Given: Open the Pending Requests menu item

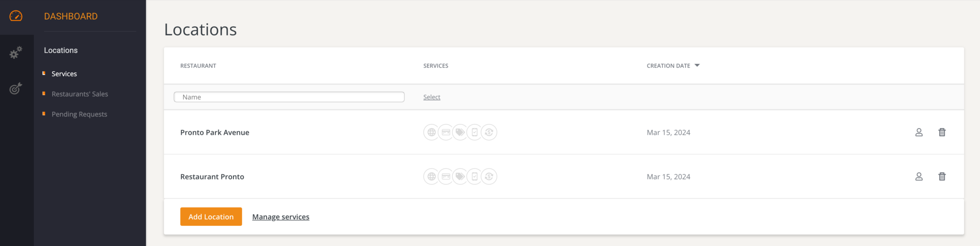Looking at the screenshot, I should 79,114.
